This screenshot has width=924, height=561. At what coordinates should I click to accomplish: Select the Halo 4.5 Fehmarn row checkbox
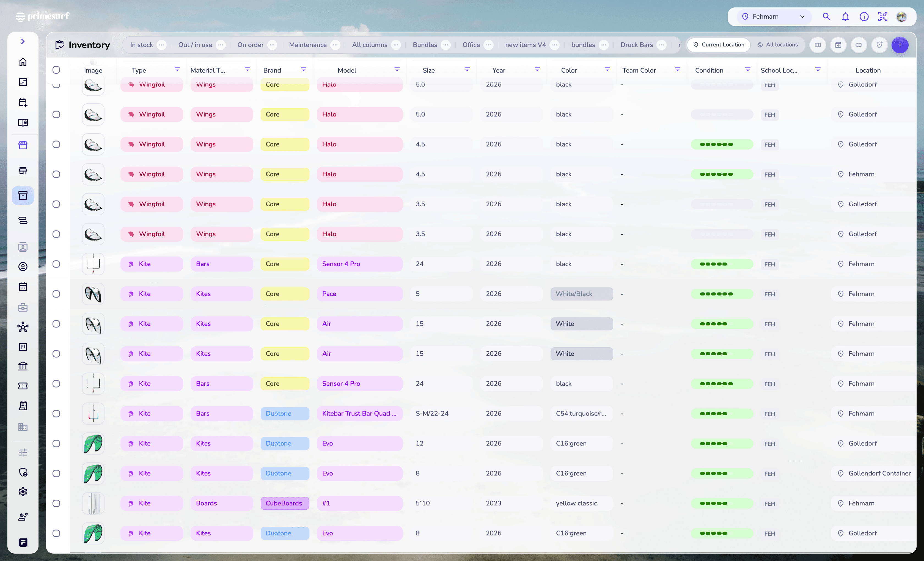pyautogui.click(x=56, y=174)
